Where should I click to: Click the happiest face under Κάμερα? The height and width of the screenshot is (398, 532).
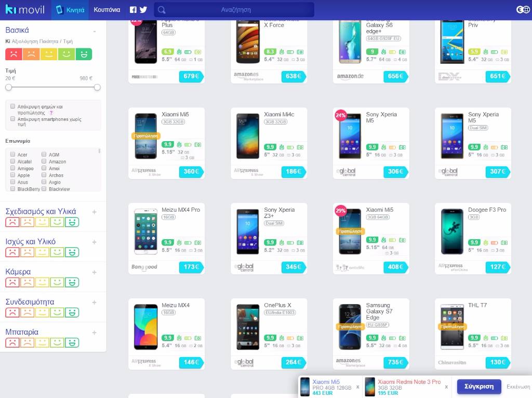pos(72,282)
